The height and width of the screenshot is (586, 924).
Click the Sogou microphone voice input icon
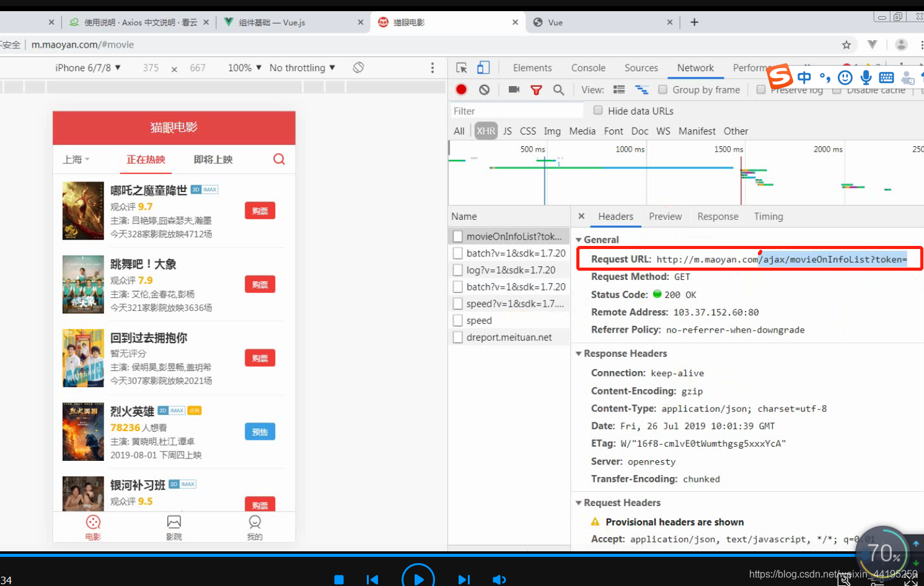coord(866,77)
